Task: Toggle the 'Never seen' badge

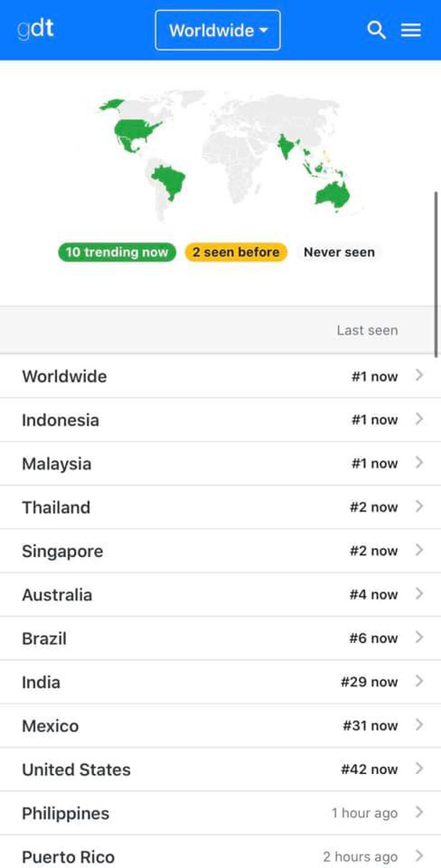Action: (339, 252)
